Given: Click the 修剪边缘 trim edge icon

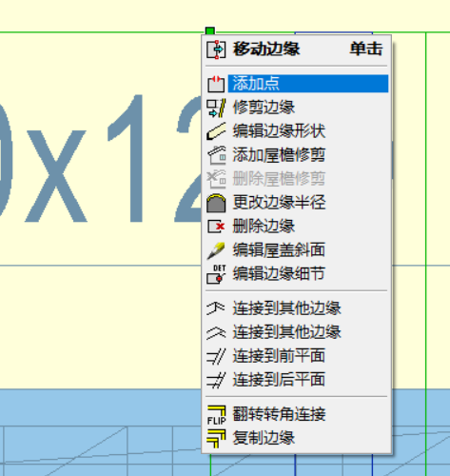Looking at the screenshot, I should [216, 108].
